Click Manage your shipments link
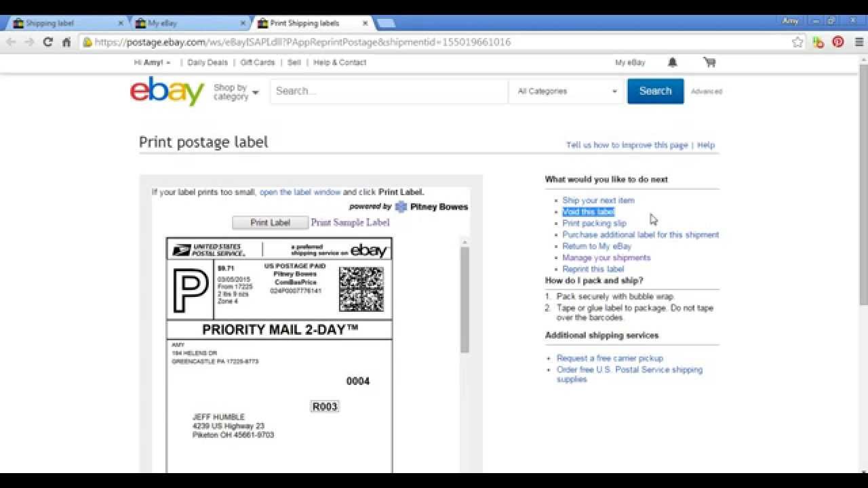Viewport: 868px width, 488px height. 606,258
